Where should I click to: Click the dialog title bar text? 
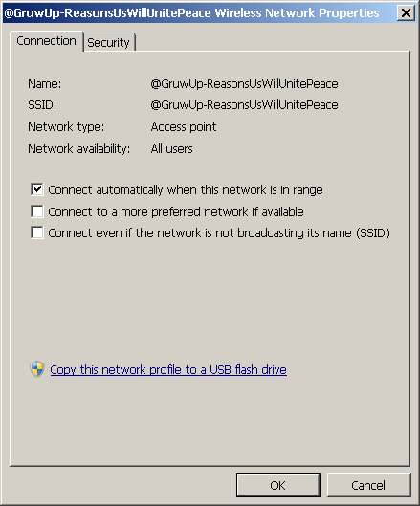click(191, 13)
